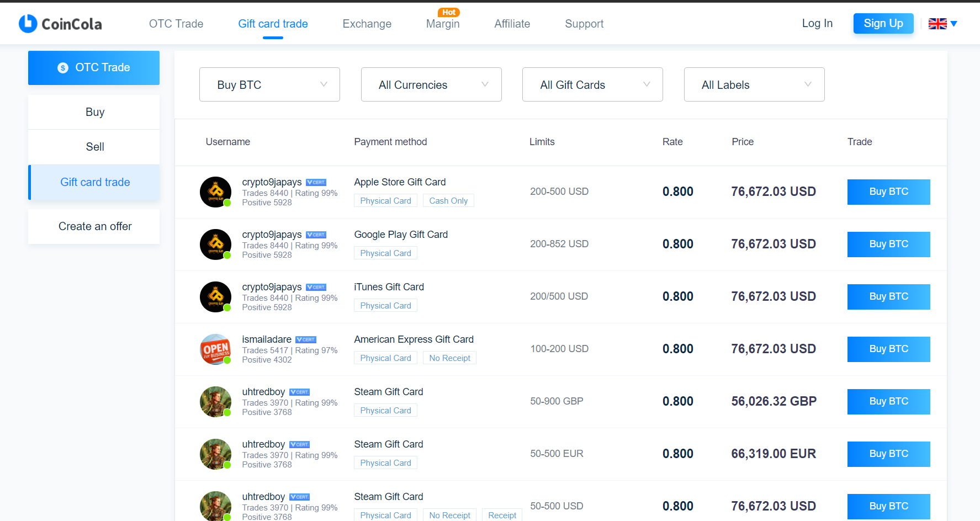The width and height of the screenshot is (980, 521).
Task: Click the Cash Only label tag
Action: (x=448, y=201)
